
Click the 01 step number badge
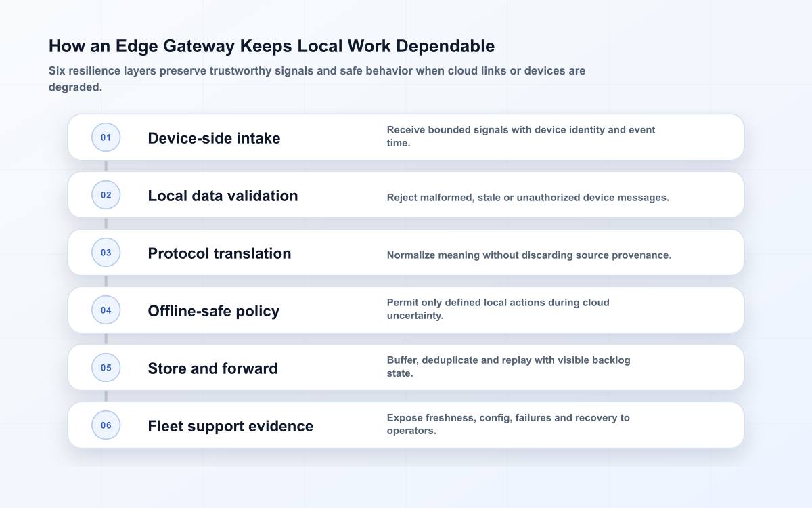click(x=106, y=137)
